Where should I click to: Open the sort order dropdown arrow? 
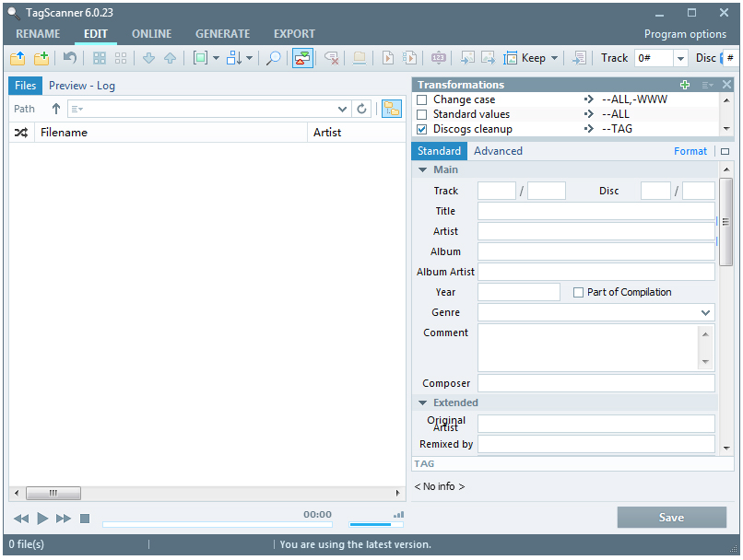pyautogui.click(x=249, y=58)
